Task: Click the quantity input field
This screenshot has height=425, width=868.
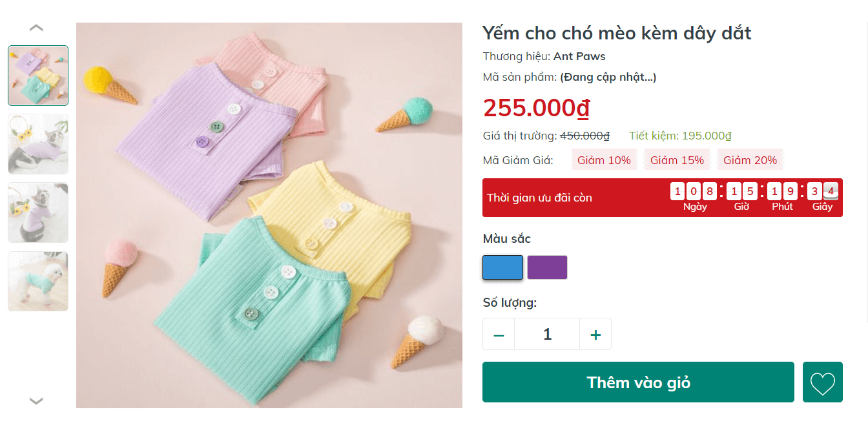Action: click(x=547, y=335)
